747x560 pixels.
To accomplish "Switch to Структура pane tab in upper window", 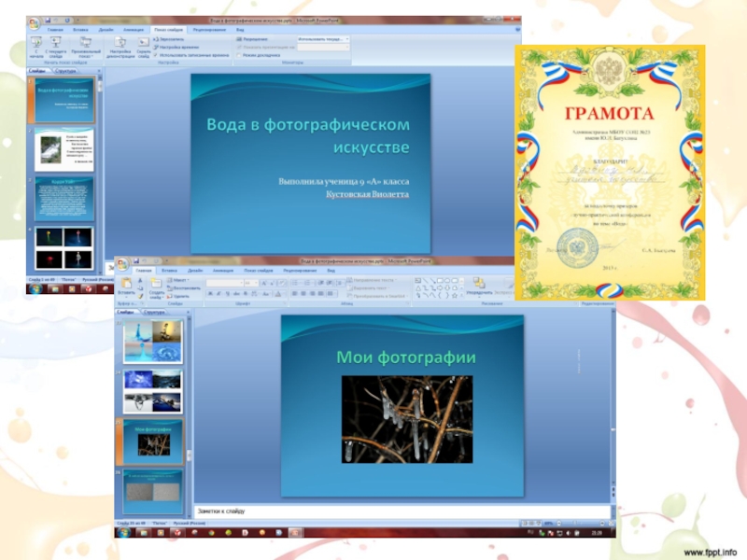I will point(65,71).
